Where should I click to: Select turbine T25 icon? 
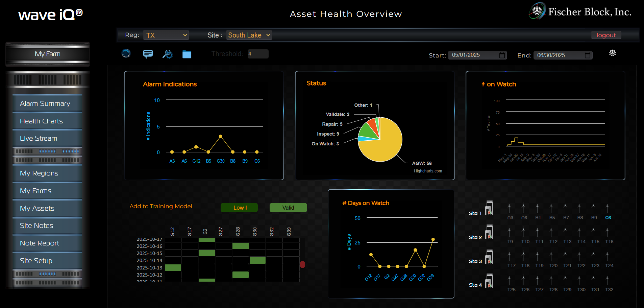pyautogui.click(x=509, y=280)
